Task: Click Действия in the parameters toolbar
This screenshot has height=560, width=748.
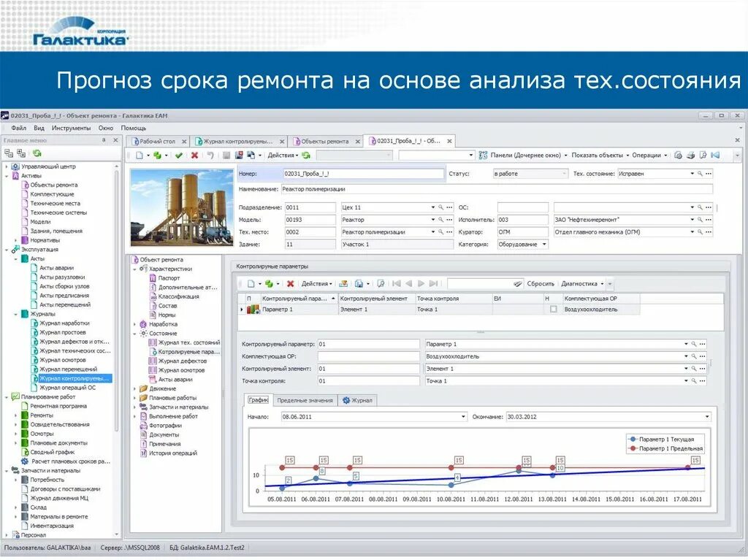Action: [x=316, y=284]
